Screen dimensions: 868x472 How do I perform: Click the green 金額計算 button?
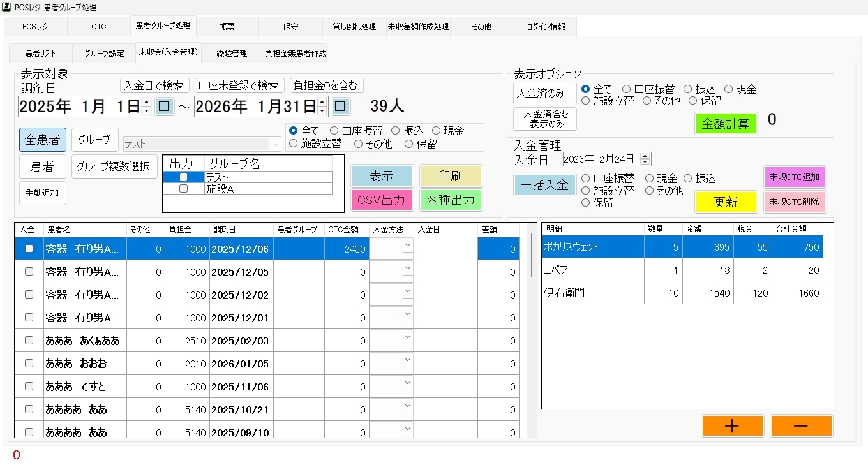pos(726,124)
